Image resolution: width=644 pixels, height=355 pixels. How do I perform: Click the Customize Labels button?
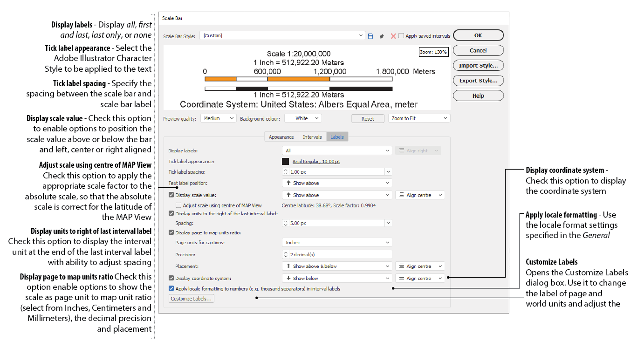point(191,299)
